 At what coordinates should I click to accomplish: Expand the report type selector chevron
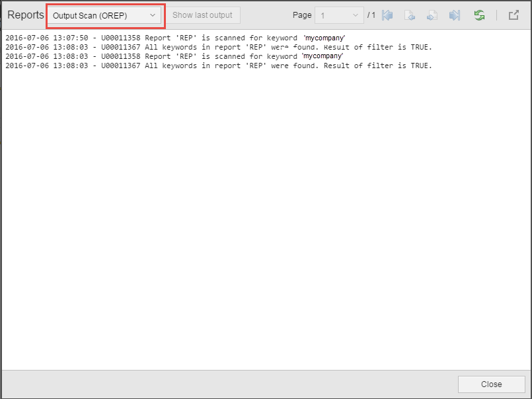tap(153, 15)
